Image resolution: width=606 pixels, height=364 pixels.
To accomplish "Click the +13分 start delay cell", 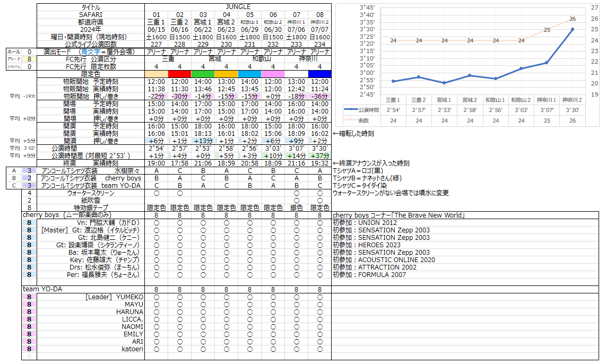I will tap(203, 141).
